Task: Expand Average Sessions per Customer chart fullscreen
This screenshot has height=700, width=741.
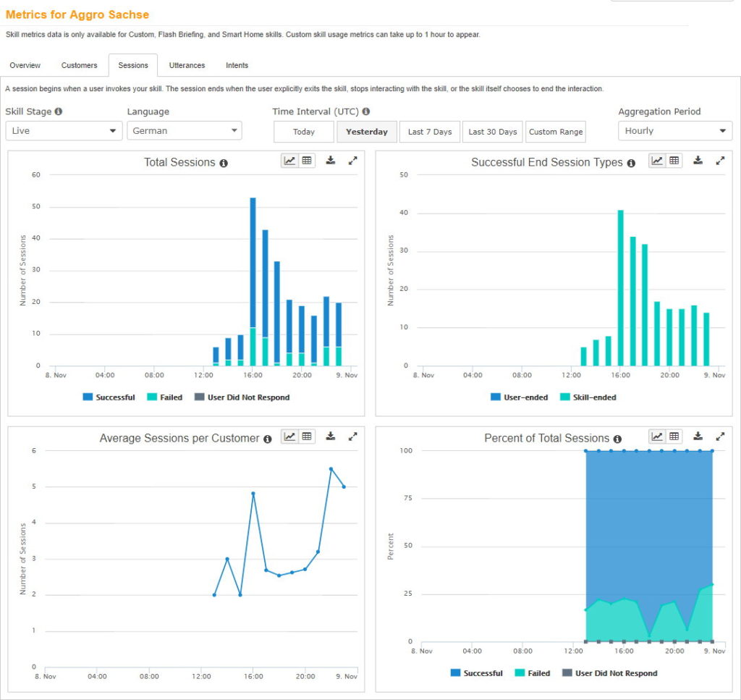Action: click(352, 437)
